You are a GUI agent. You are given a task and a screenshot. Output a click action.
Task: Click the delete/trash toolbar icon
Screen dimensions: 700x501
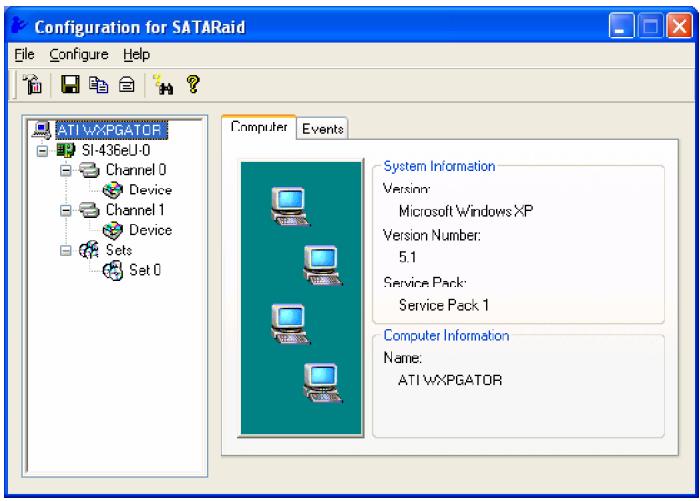tap(32, 84)
